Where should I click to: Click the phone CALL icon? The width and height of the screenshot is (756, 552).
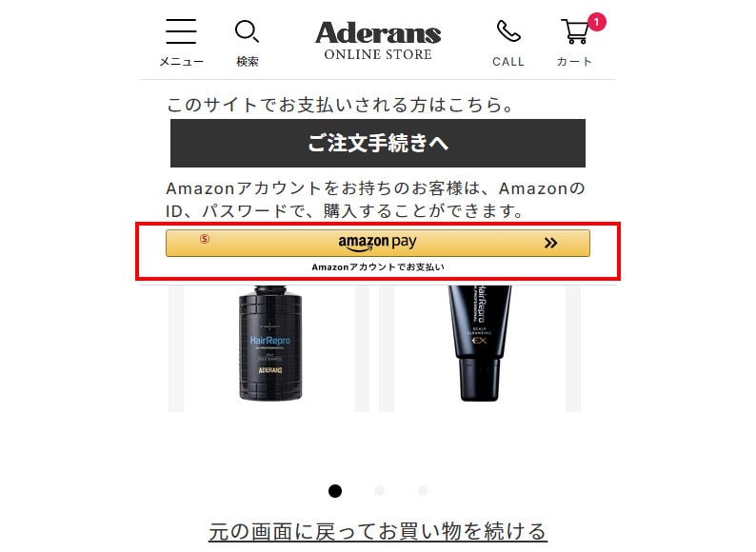(x=508, y=31)
